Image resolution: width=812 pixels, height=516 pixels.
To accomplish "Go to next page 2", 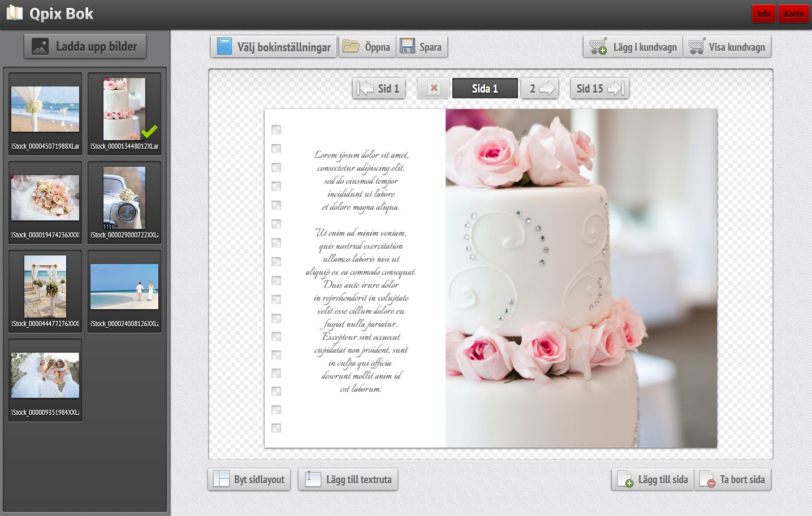I will coord(540,88).
